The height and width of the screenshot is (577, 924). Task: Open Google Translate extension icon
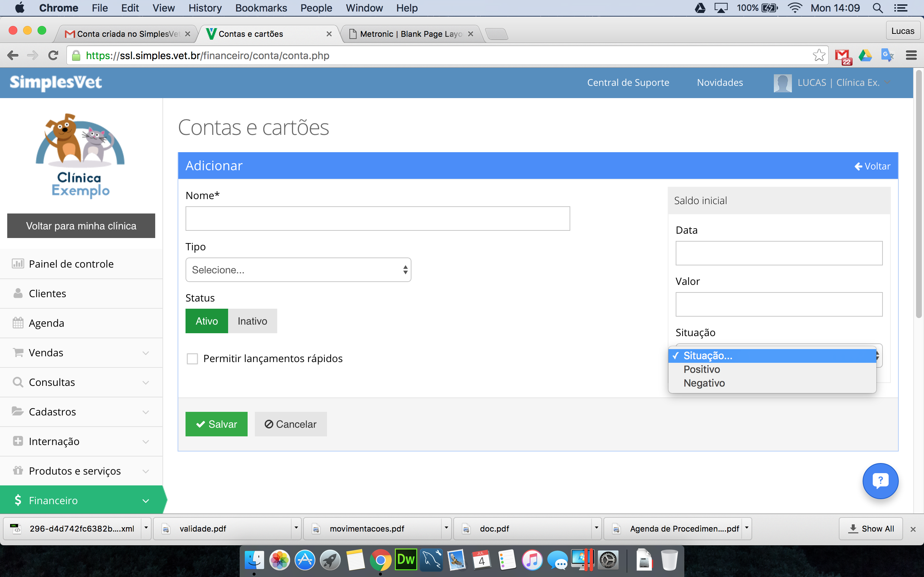click(x=887, y=56)
